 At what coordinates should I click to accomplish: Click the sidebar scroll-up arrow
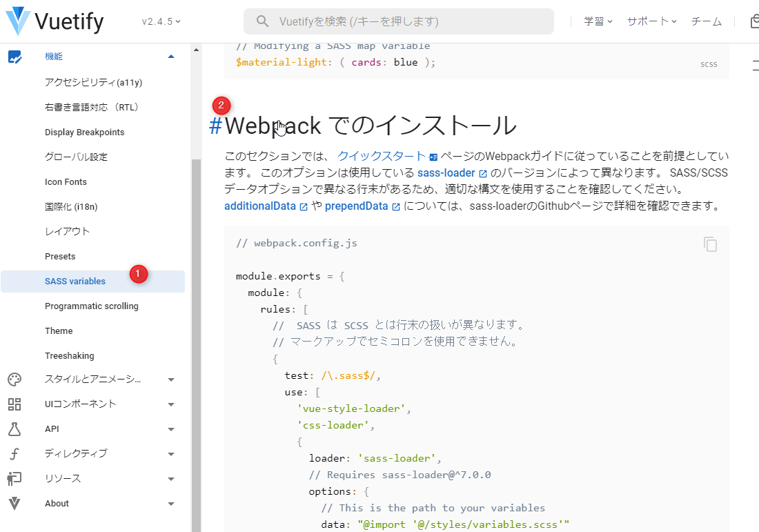click(x=196, y=50)
